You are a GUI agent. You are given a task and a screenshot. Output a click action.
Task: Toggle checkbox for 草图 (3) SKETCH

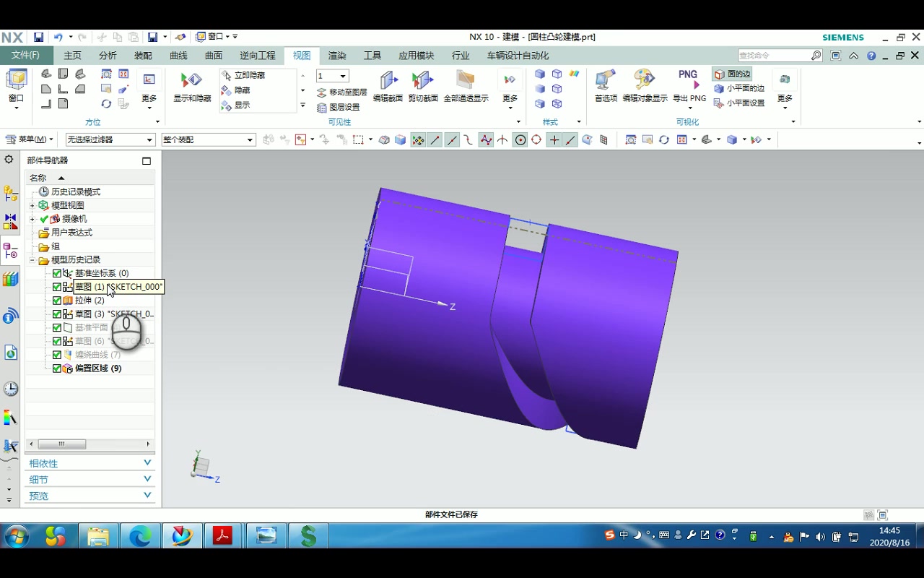(57, 314)
